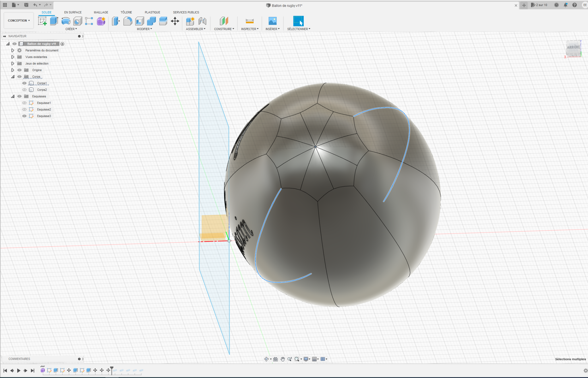Screen dimensions: 588x378
Task: Open the INSPECTER dropdown menu
Action: (x=250, y=29)
